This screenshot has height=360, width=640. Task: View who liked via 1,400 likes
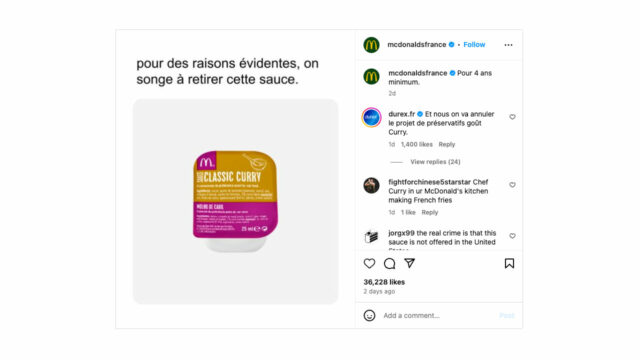[x=416, y=144]
